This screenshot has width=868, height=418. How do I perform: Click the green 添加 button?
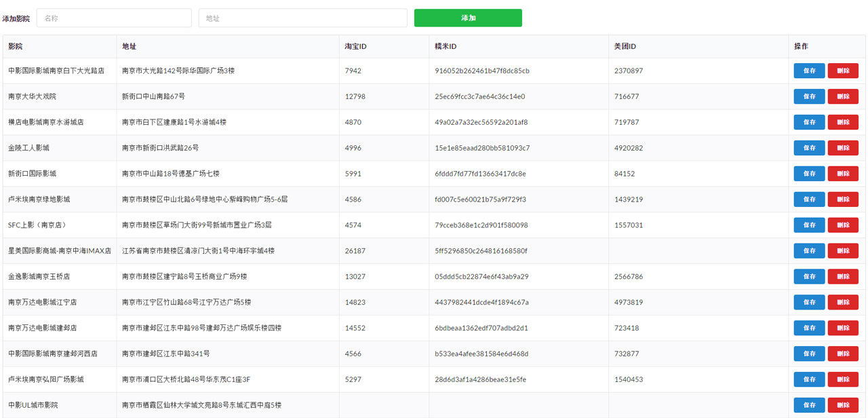[468, 18]
